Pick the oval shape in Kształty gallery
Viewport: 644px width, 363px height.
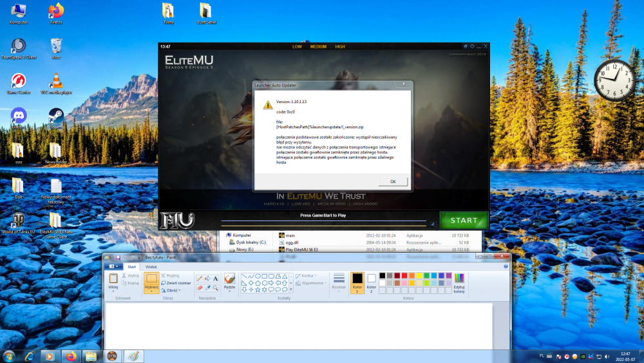click(258, 276)
